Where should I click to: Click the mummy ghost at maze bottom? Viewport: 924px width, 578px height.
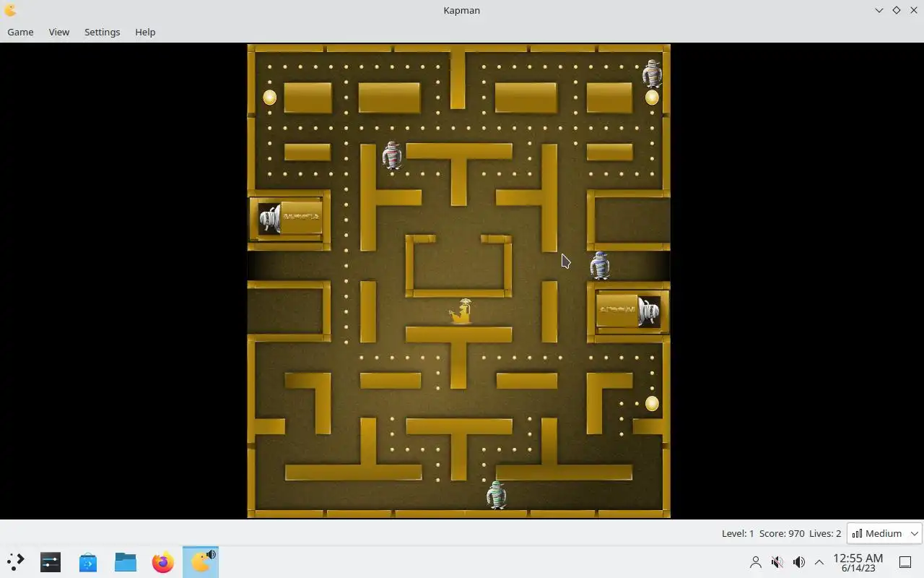(x=496, y=495)
